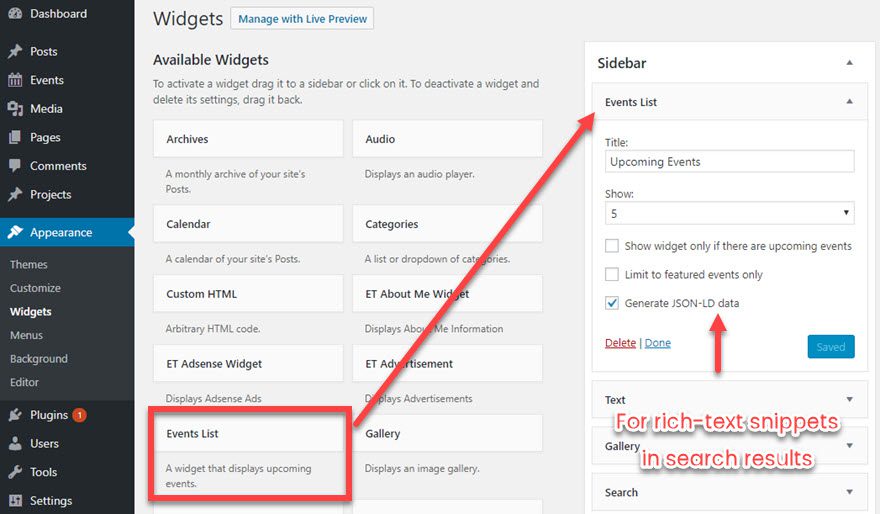The width and height of the screenshot is (880, 514).
Task: Click the Comments speech bubble icon
Action: [15, 166]
